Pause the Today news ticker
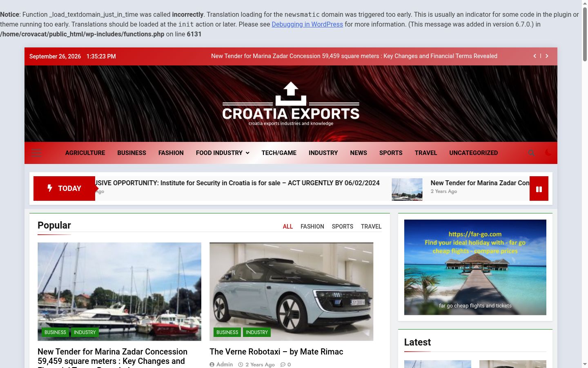The image size is (588, 368). (539, 189)
